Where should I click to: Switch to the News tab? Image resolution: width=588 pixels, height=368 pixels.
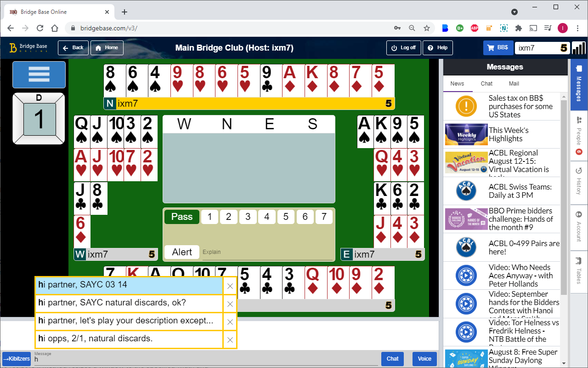(x=457, y=84)
